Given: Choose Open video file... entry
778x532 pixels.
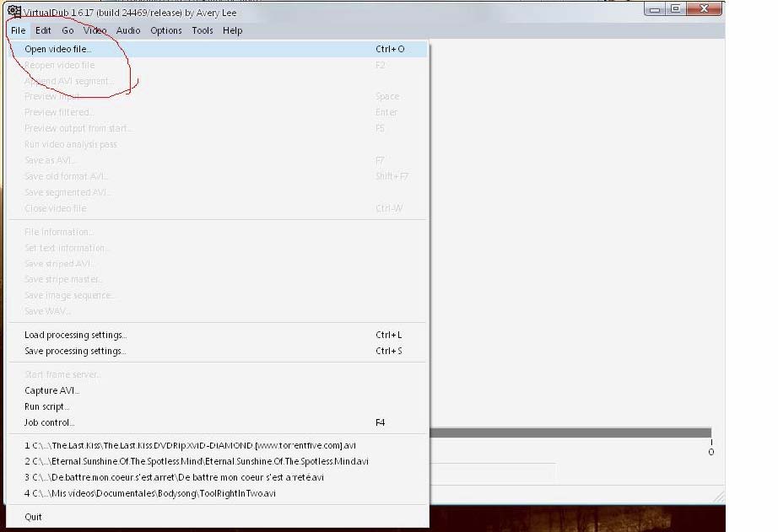Looking at the screenshot, I should tap(58, 49).
